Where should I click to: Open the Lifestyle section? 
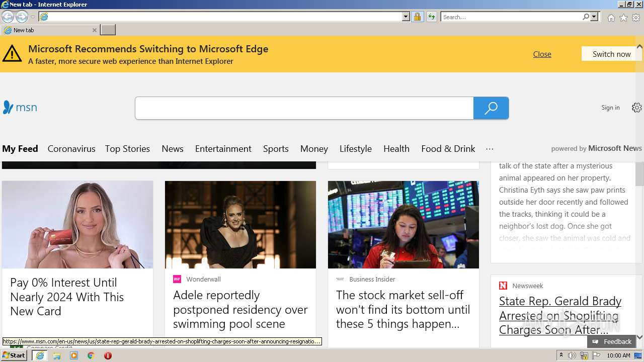[x=356, y=148]
